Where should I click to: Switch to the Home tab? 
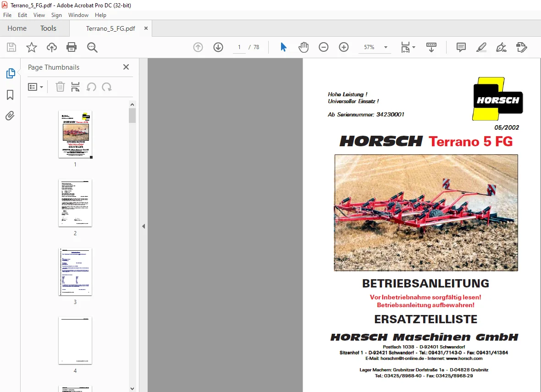[x=17, y=28]
